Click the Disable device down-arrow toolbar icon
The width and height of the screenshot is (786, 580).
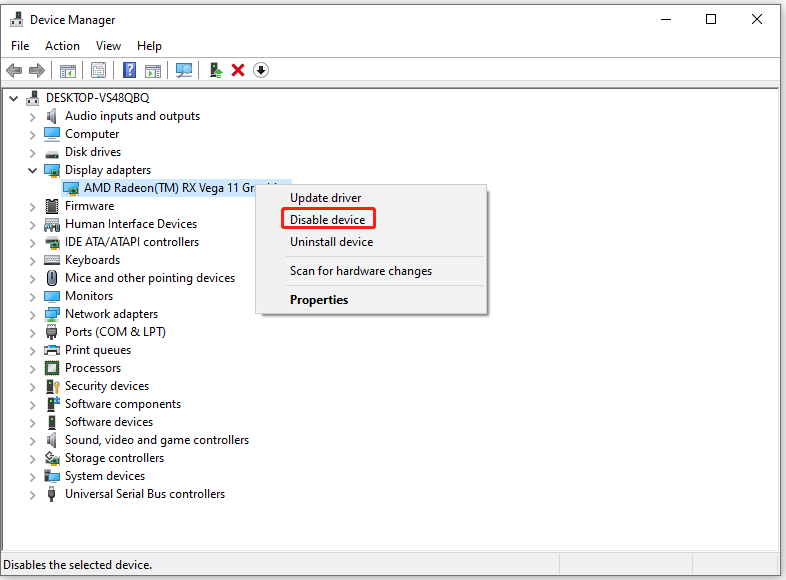(261, 70)
